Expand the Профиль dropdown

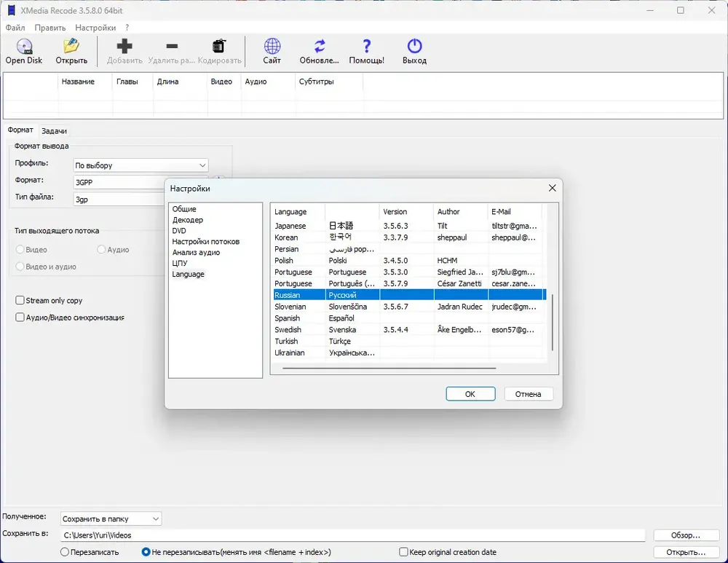click(141, 165)
